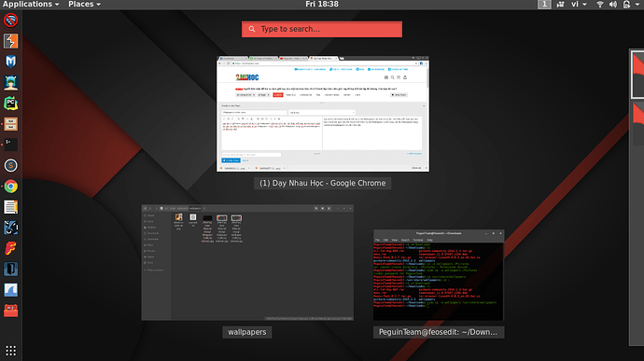Select the Google Chrome window thumbnail
The image size is (644, 361).
323,114
